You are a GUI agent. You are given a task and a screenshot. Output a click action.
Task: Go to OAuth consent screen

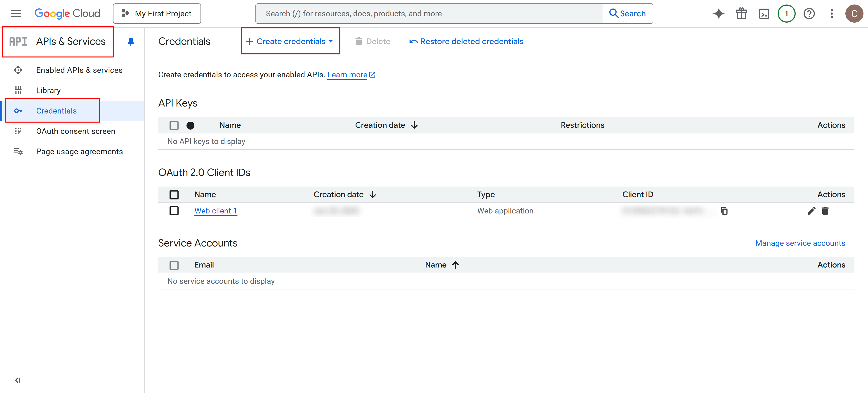pos(75,131)
